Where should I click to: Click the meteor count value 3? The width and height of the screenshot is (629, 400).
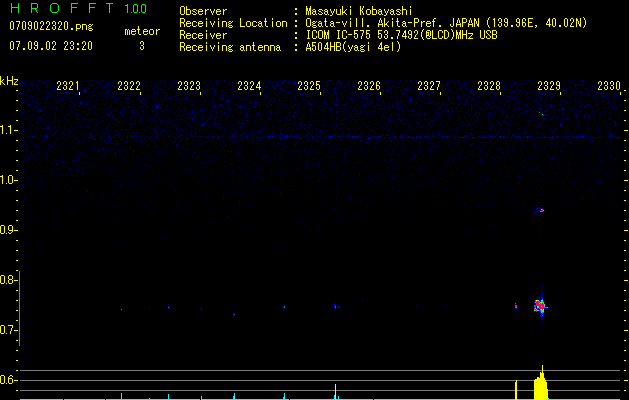point(142,46)
